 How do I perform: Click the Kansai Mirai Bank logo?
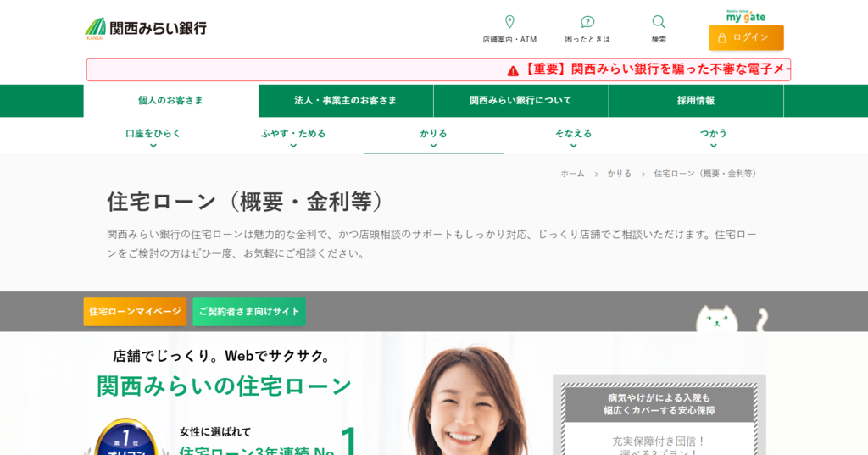(x=146, y=28)
